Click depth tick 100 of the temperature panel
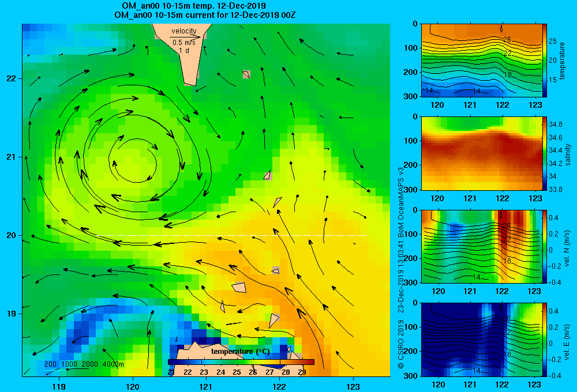 click(411, 48)
